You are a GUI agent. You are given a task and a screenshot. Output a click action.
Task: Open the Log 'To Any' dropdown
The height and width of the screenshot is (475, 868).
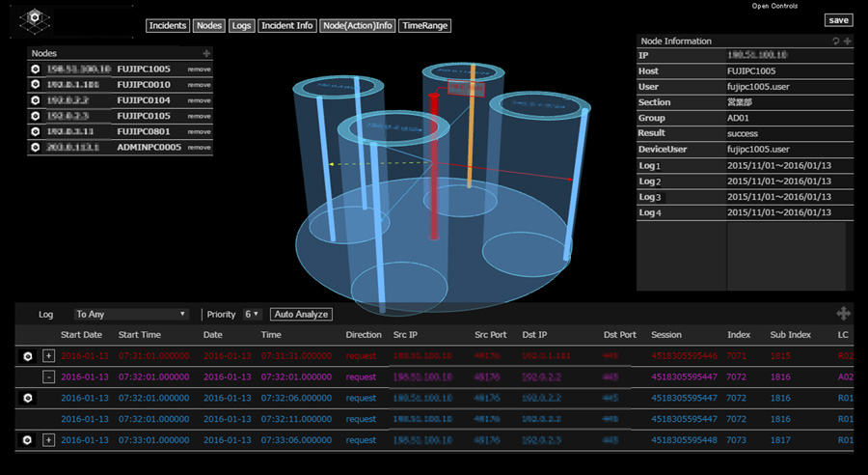[131, 315]
